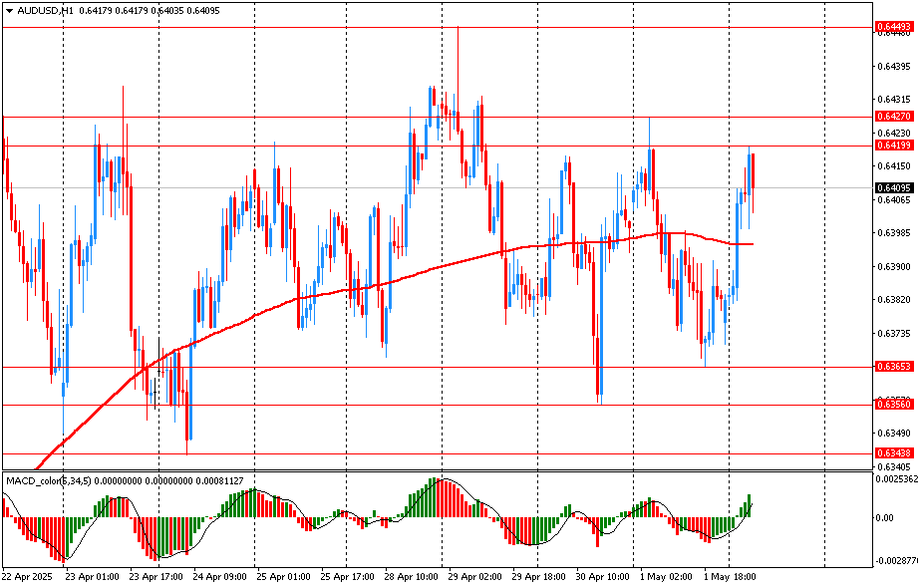The height and width of the screenshot is (588, 918).
Task: Select the red 0.64270 price level tag
Action: tap(893, 117)
